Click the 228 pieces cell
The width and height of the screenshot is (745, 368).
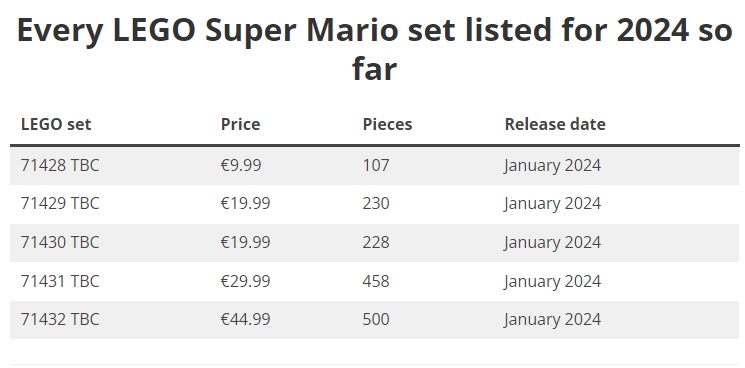[376, 242]
